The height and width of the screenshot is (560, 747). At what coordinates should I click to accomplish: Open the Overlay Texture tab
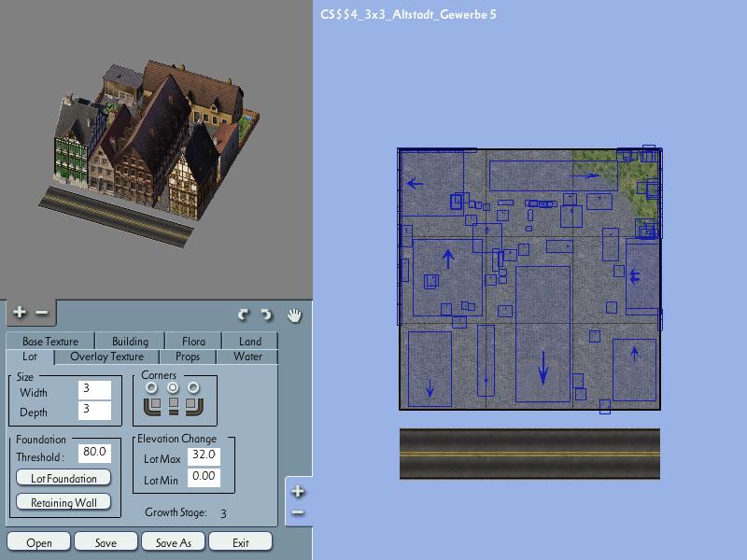point(106,357)
